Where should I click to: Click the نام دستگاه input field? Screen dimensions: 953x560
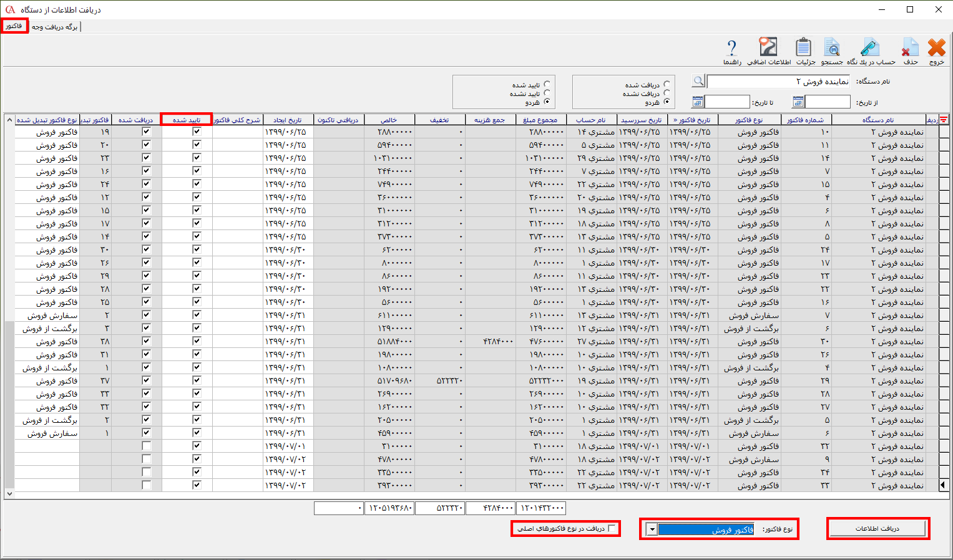click(x=778, y=82)
